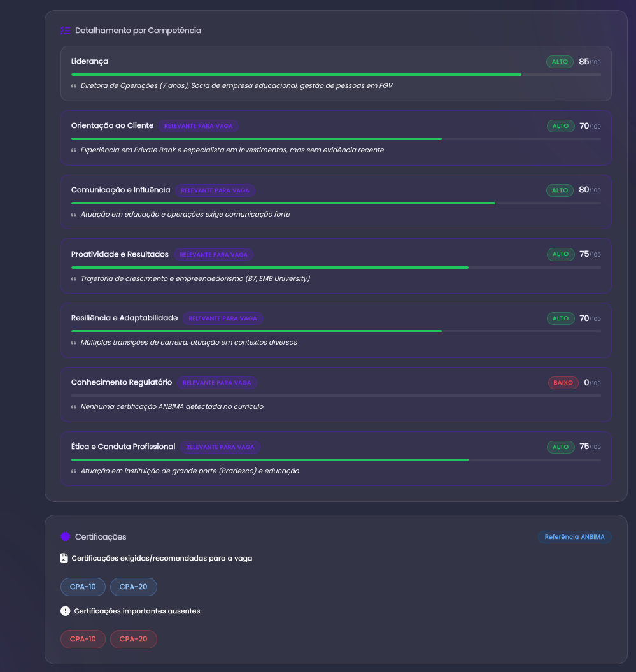Click the BAIXO badge on Conhecimento Regulatório
This screenshot has height=672, width=636.
coord(563,383)
